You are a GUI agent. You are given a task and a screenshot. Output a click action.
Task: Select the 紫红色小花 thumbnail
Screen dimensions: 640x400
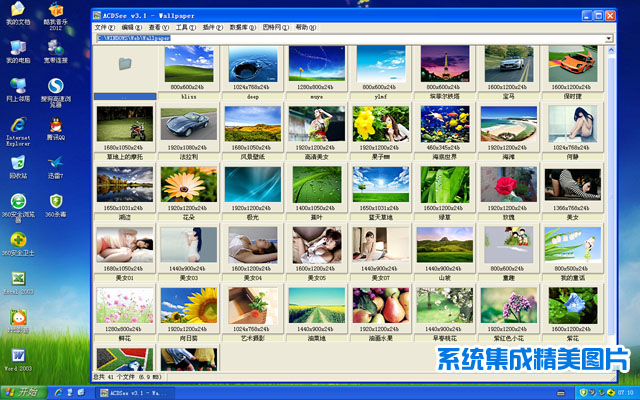[509, 305]
